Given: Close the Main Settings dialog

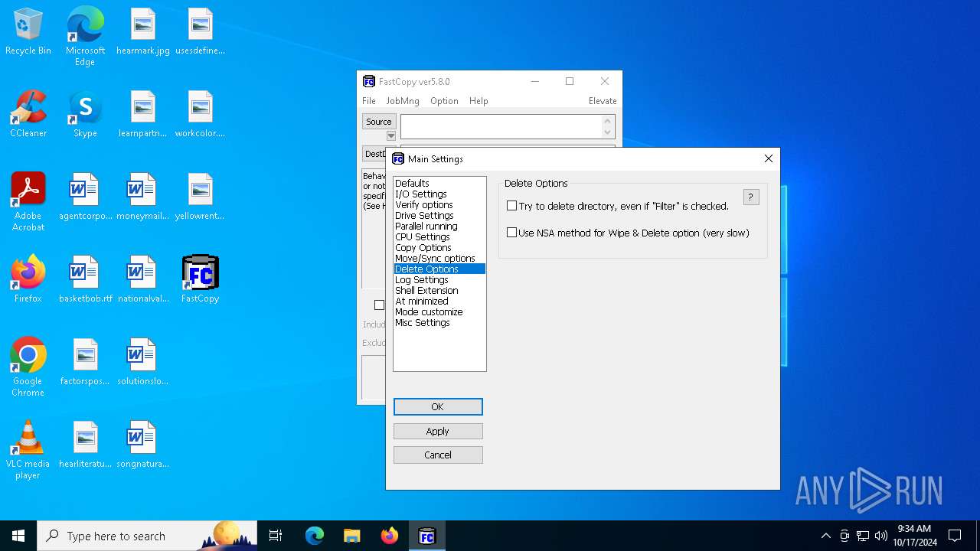Looking at the screenshot, I should [769, 158].
